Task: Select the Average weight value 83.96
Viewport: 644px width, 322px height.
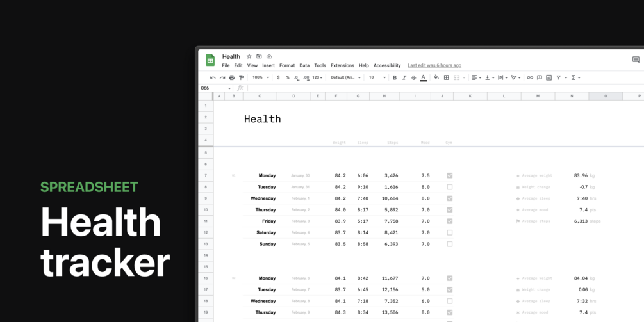Action: click(581, 175)
